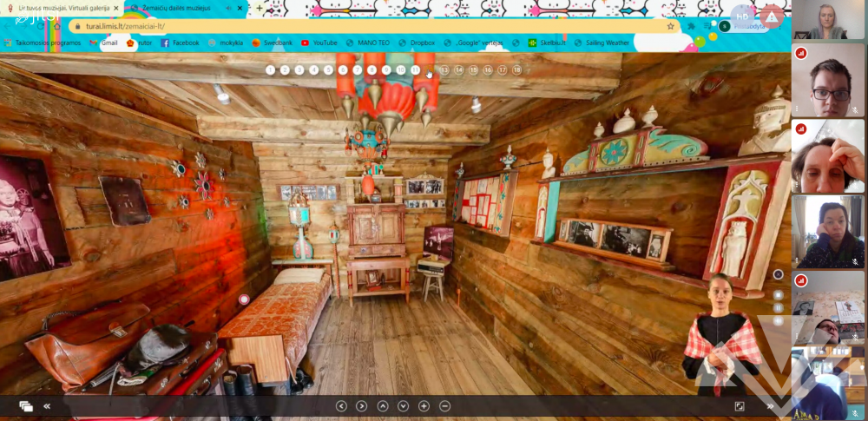The height and width of the screenshot is (421, 868).
Task: Open the Facebook bookmark
Action: pos(180,43)
